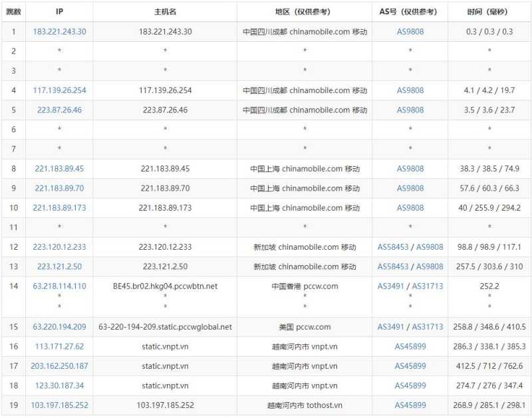Open the IP link 183.221.243.30

[x=59, y=31]
